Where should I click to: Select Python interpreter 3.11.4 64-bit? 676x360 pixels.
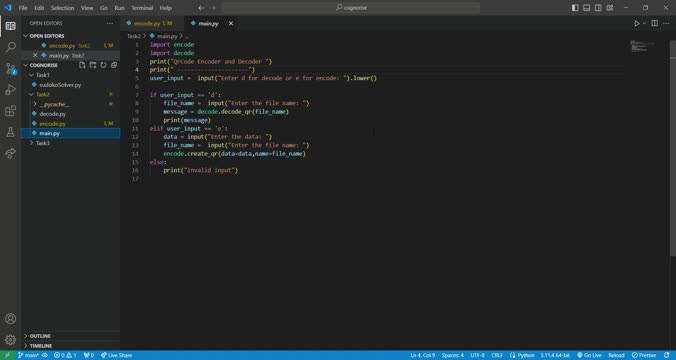(x=555, y=355)
